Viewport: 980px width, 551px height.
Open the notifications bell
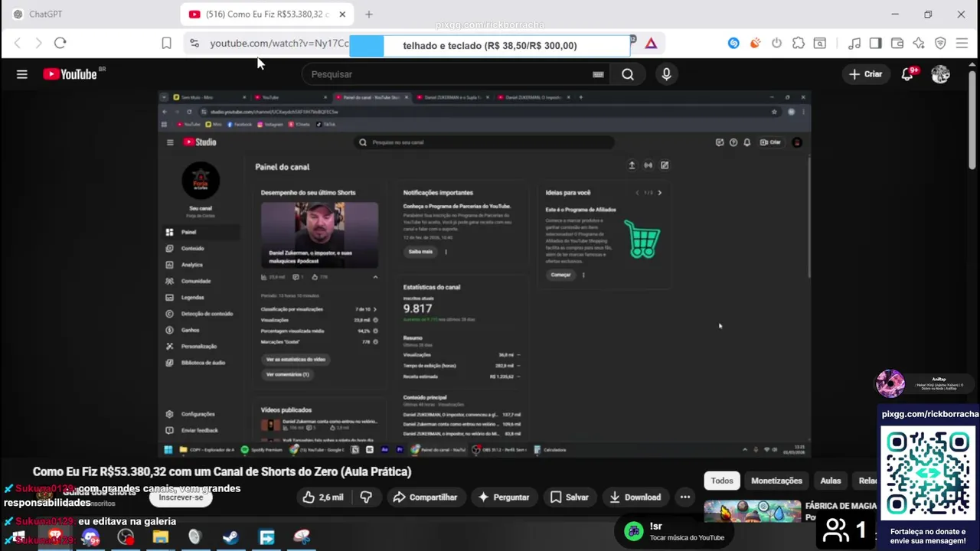pyautogui.click(x=908, y=74)
